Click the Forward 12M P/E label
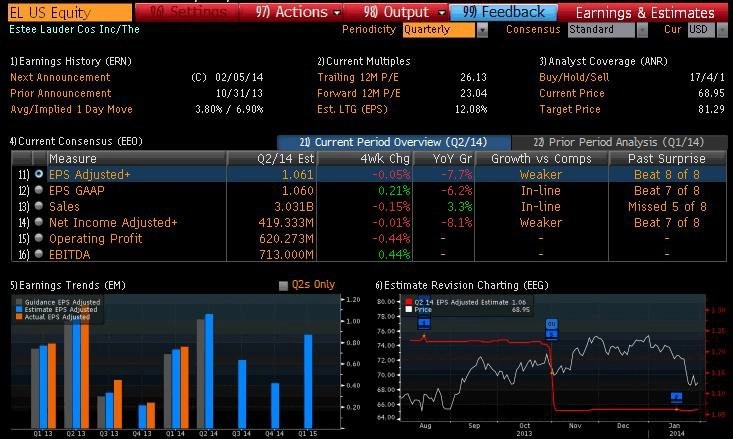 pos(359,93)
